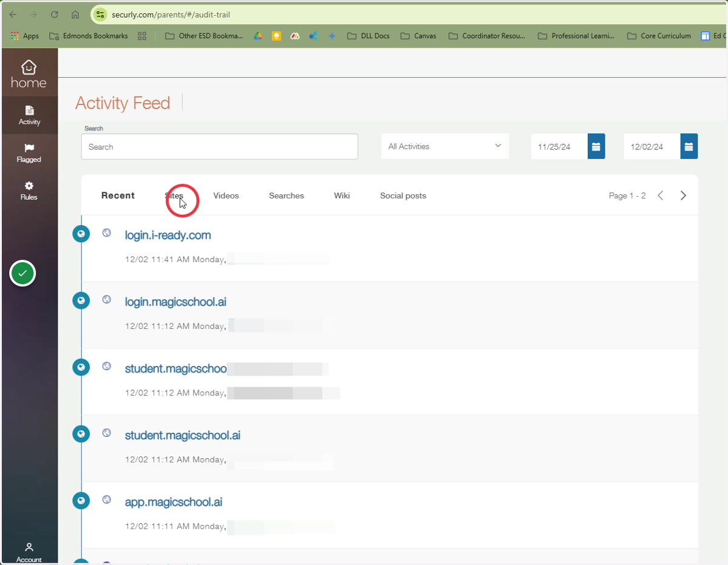
Task: Click the securly.com address bar URL
Action: [171, 15]
